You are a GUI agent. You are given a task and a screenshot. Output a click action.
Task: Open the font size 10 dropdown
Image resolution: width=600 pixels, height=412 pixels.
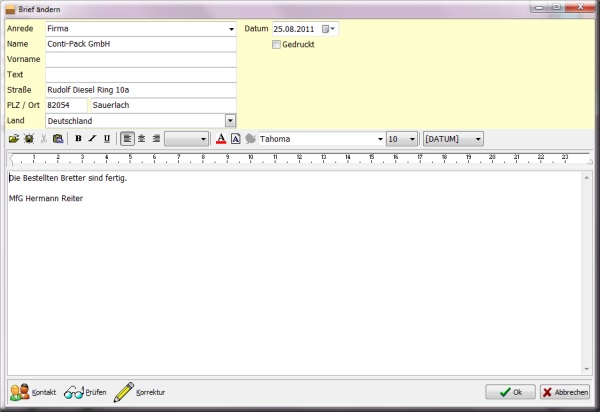point(412,139)
